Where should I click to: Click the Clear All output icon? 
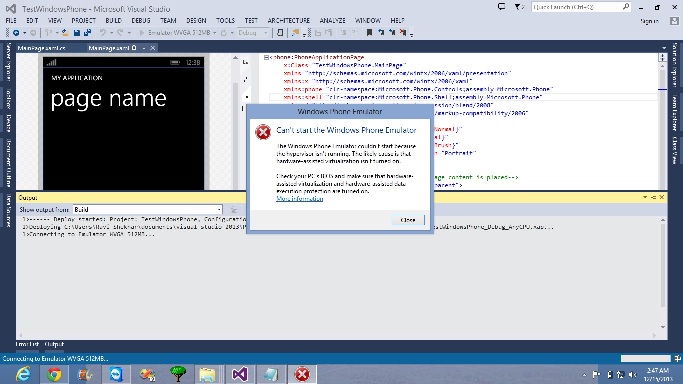[234, 210]
